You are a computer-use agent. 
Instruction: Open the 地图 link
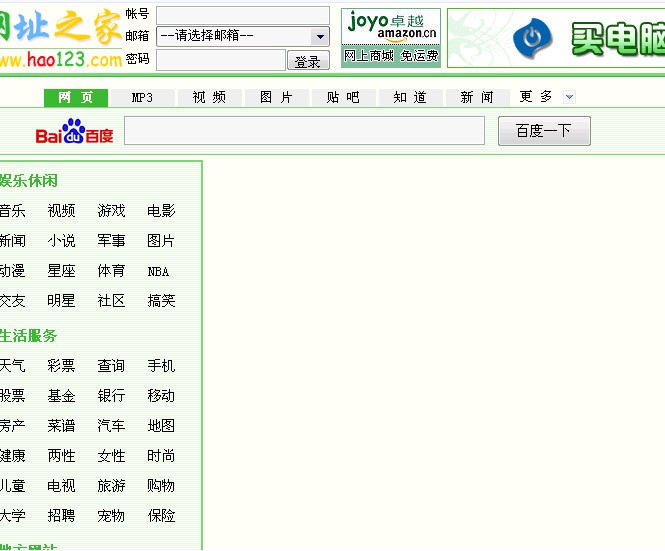click(161, 425)
